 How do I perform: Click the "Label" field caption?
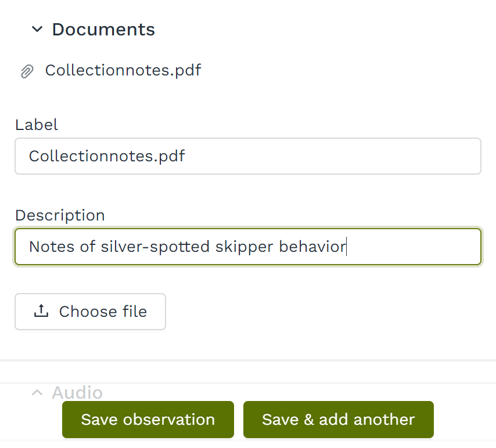pos(37,124)
